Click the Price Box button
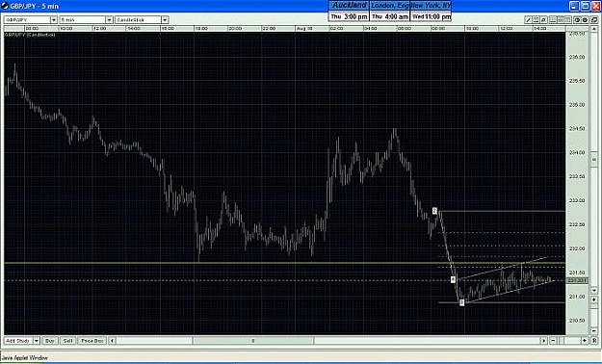The width and height of the screenshot is (602, 364). tap(92, 341)
